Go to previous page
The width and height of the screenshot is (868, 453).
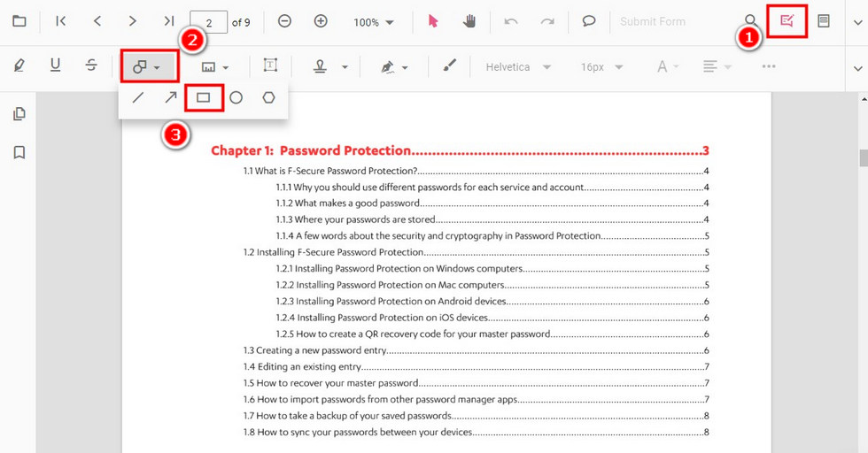97,21
